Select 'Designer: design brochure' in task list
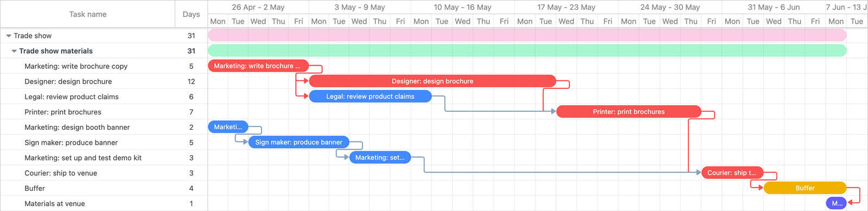Image resolution: width=868 pixels, height=211 pixels. point(68,81)
